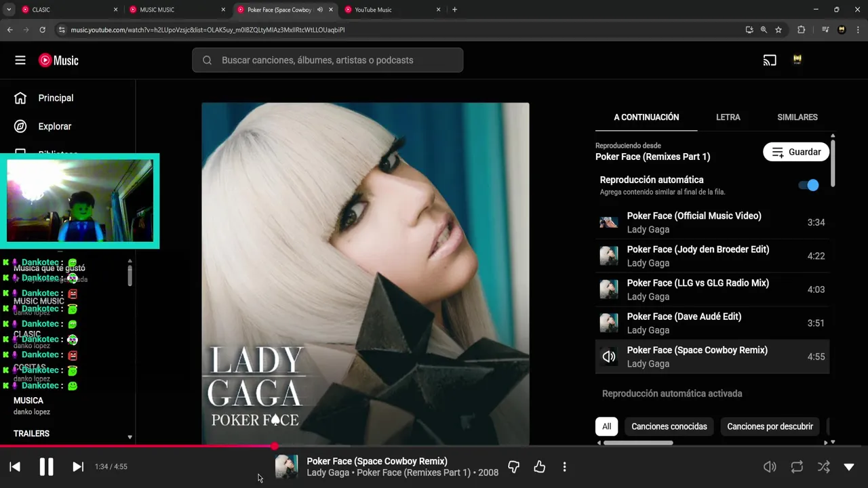
Task: Open Chrome three-dot menu
Action: pos(857,30)
